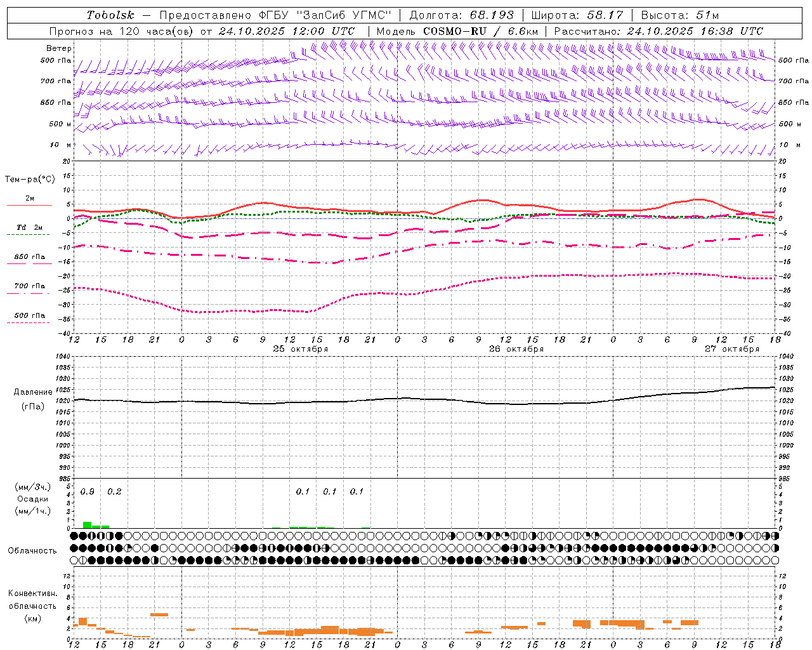Select the "Долгота: 68.193" header value
This screenshot has width=812, height=650.
coord(462,15)
